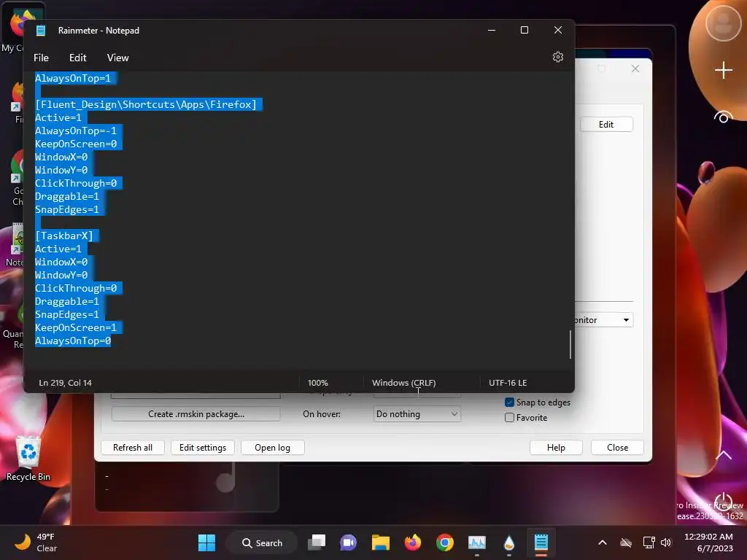
Task: Uncheck Snap to edges in Rainmeter
Action: [509, 402]
